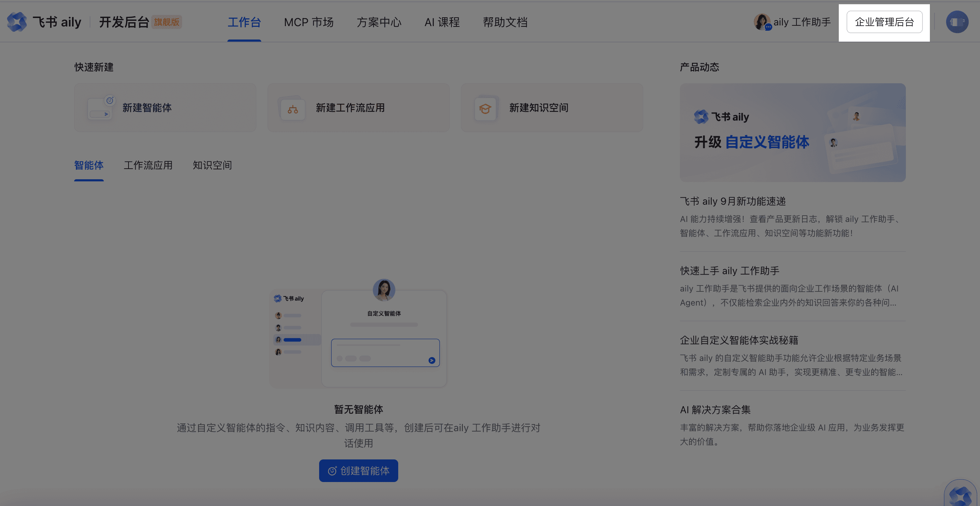
Task: Open article 飞书 aily 9月新功能速递
Action: point(733,201)
